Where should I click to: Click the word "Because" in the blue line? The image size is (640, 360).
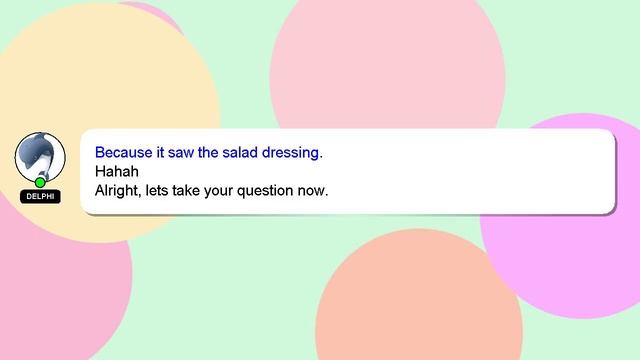(x=124, y=152)
